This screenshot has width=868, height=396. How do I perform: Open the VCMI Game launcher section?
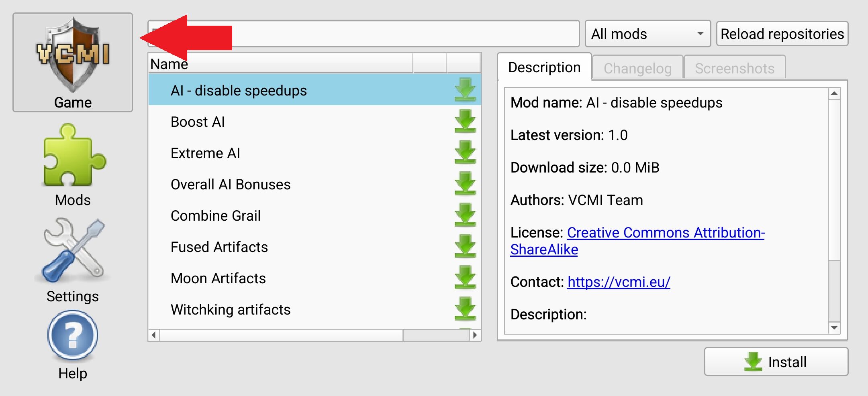73,63
